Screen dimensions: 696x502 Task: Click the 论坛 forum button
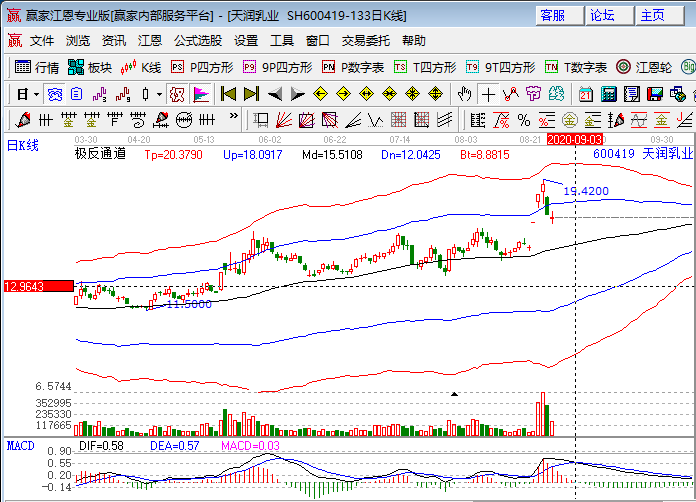(609, 16)
